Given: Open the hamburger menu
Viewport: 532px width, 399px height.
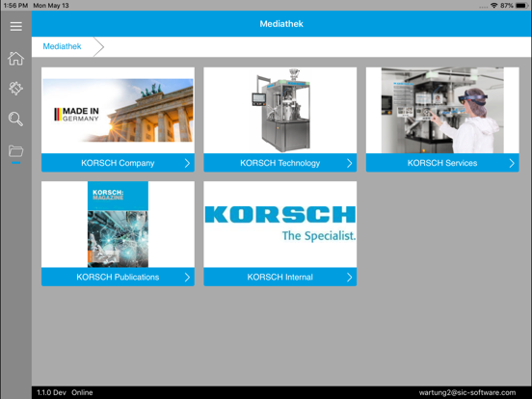Looking at the screenshot, I should (16, 26).
